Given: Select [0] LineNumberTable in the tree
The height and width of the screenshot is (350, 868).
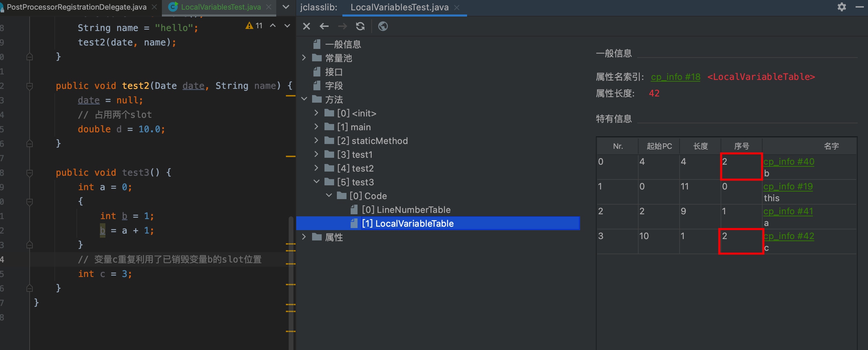Looking at the screenshot, I should coord(406,209).
